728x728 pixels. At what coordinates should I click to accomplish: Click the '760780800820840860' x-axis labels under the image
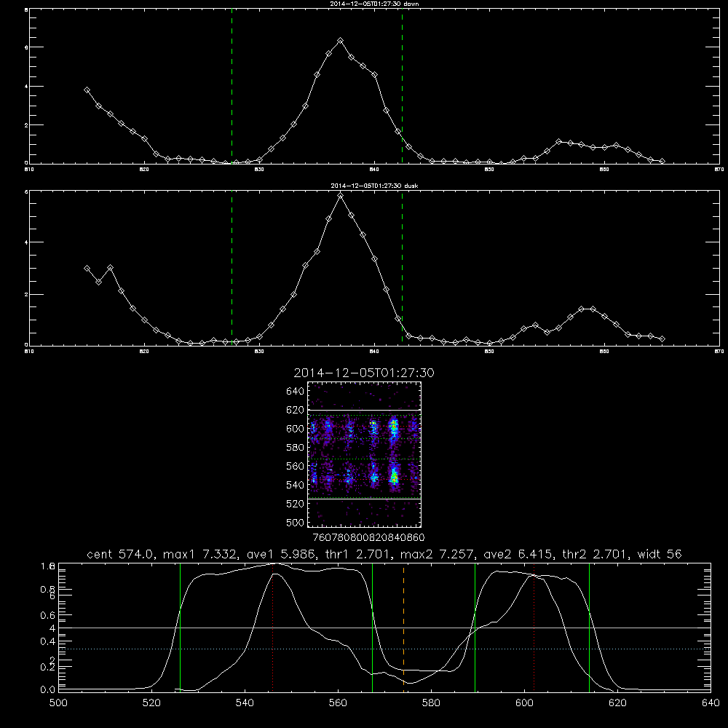pos(368,538)
